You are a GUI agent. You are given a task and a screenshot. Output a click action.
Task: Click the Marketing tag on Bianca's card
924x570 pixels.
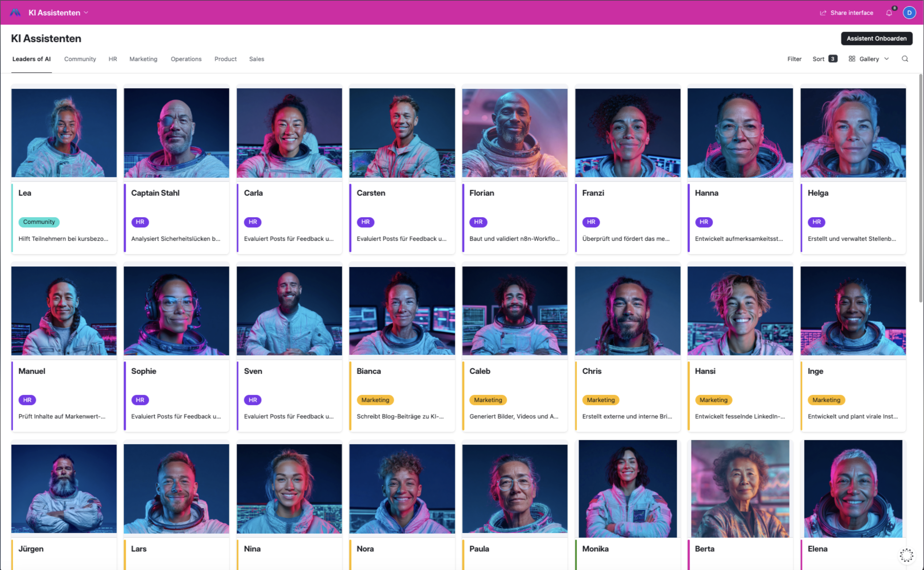pos(375,400)
